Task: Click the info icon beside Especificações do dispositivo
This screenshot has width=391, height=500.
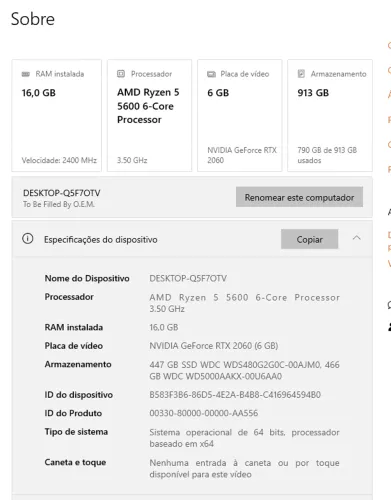Action: (28, 239)
